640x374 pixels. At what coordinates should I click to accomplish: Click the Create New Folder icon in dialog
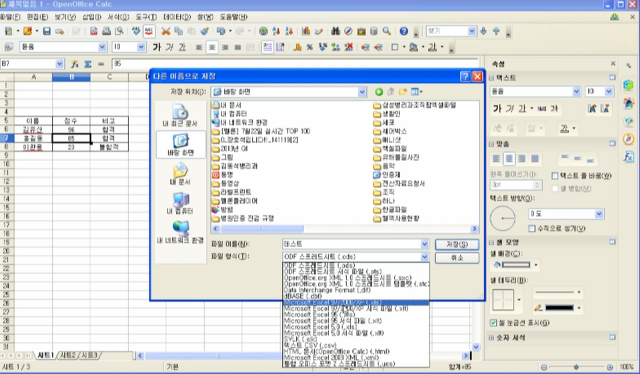point(403,92)
